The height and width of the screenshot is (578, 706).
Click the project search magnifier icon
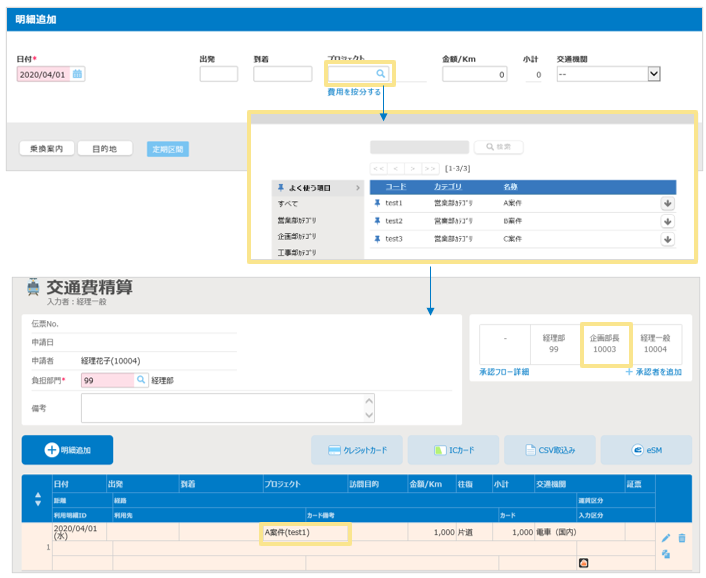(x=380, y=74)
